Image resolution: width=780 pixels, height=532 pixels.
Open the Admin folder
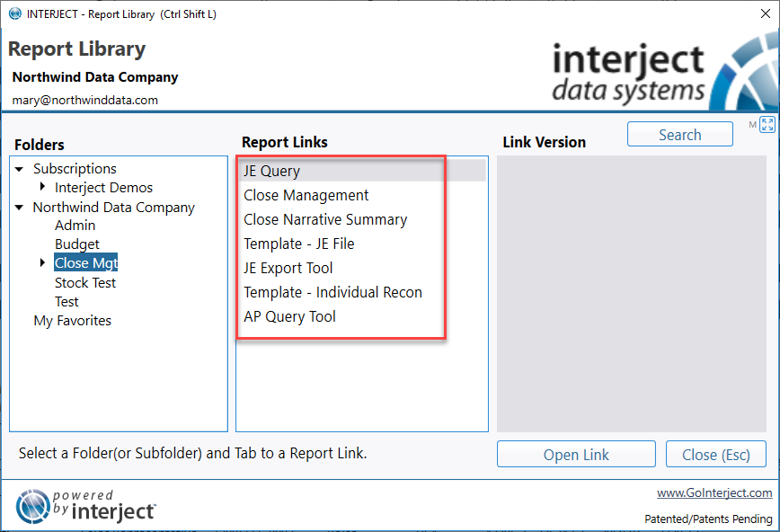75,226
